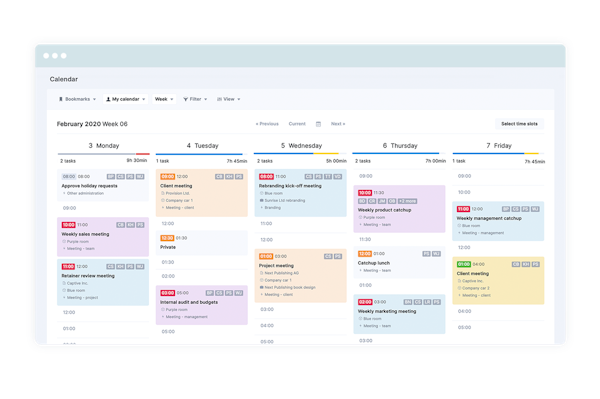
Task: Go to the Next week
Action: (x=338, y=124)
